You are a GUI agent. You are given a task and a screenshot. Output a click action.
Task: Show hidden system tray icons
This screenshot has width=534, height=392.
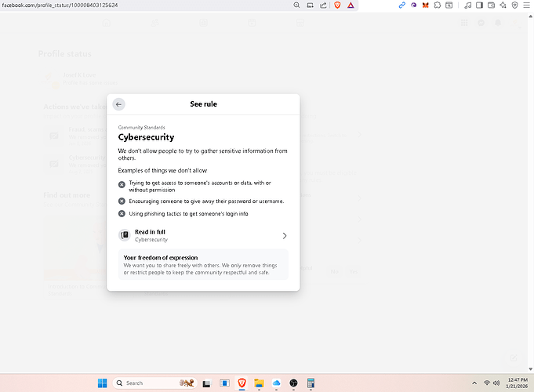point(475,383)
